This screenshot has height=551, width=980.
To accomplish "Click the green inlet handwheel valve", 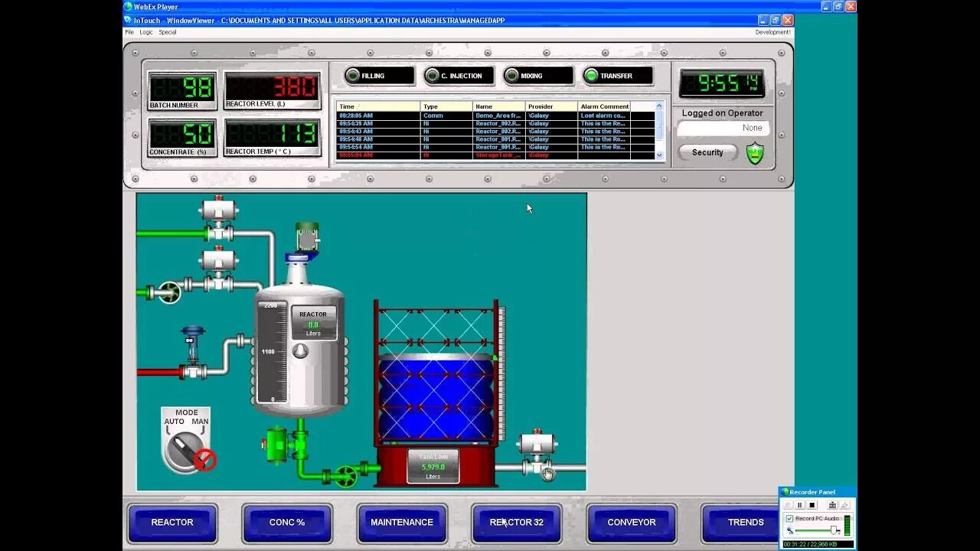I will pyautogui.click(x=169, y=292).
